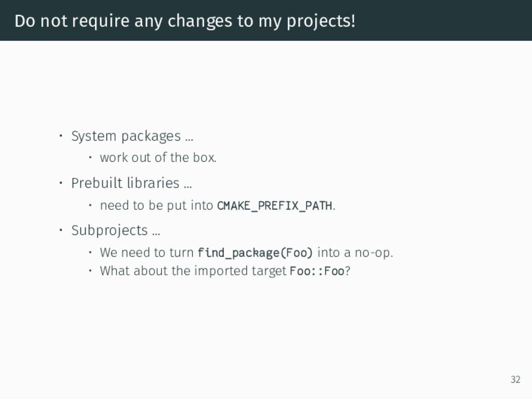The image size is (532, 399).
Task: Click the Foo::Foo code text
Action: [317, 271]
